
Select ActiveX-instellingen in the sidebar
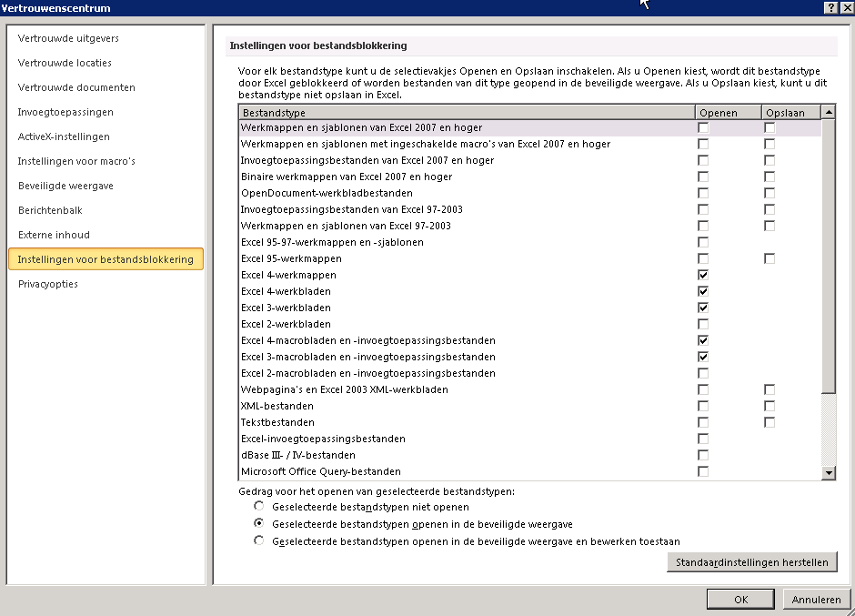64,136
